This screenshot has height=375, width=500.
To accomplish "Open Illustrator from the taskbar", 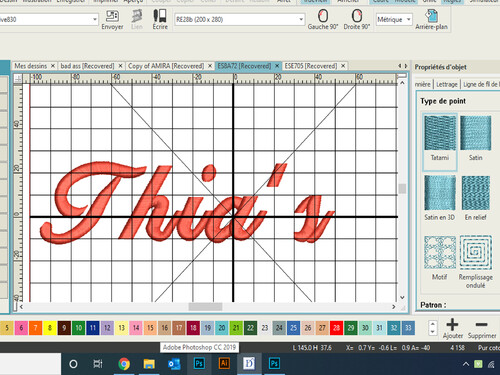I will (x=224, y=363).
